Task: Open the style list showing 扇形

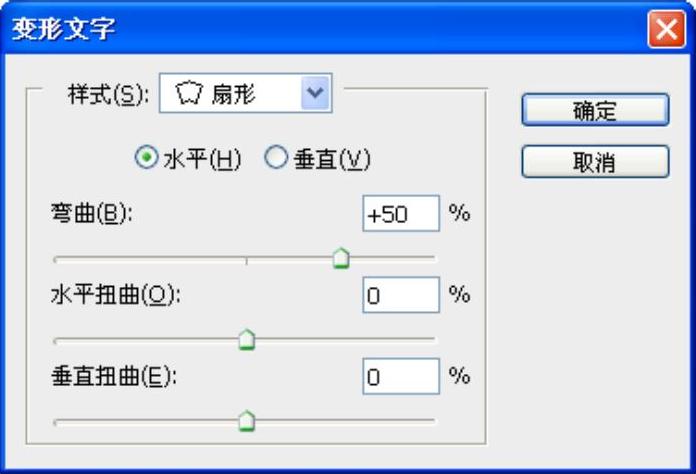Action: 245,95
